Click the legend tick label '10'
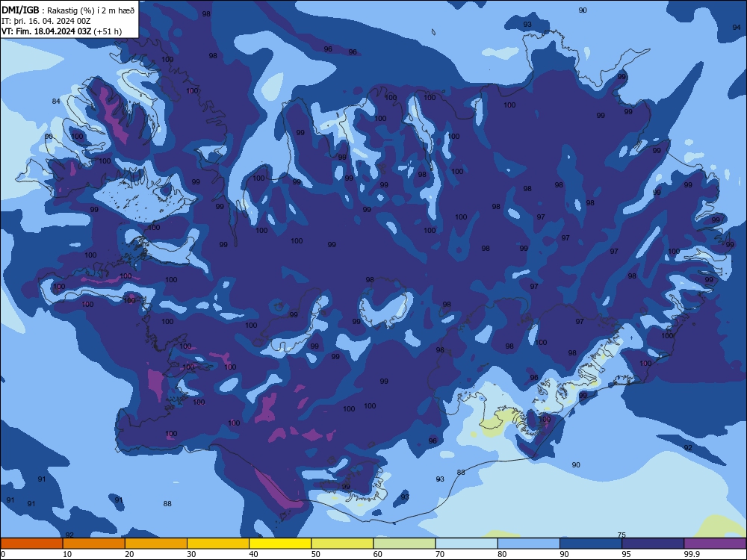 67,554
